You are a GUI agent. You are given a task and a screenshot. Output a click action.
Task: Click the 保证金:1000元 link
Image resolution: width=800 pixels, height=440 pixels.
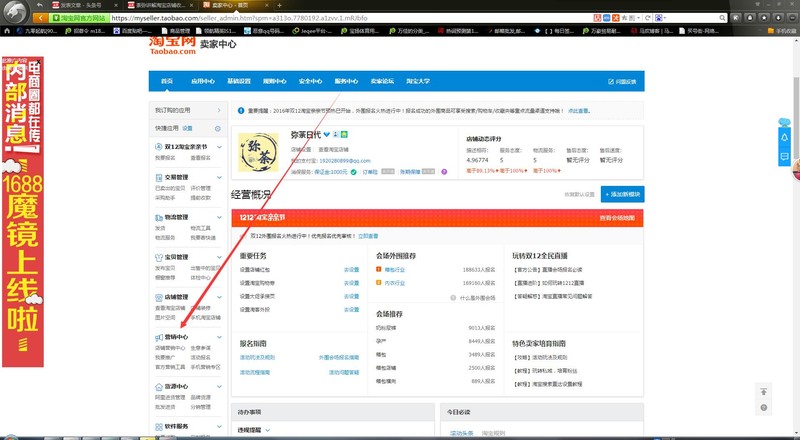331,172
